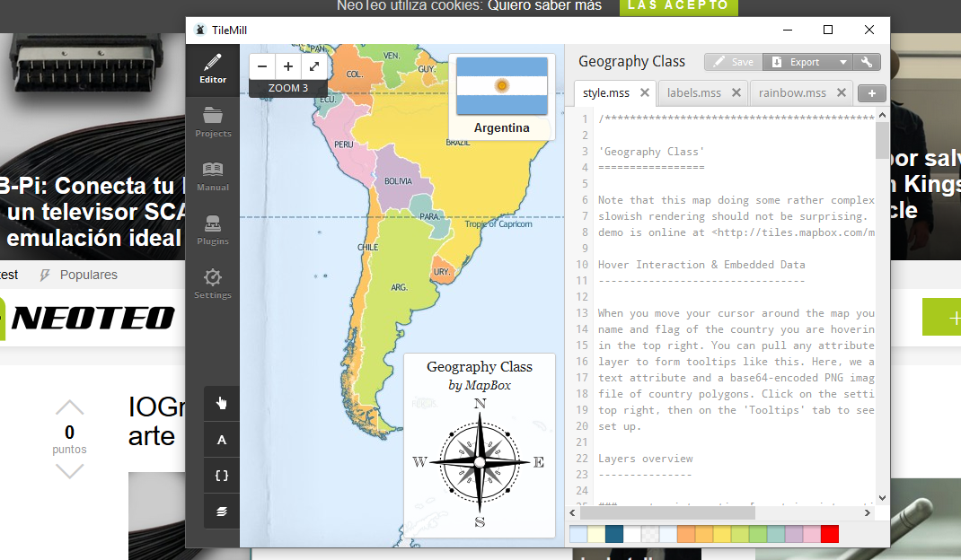Screen dimensions: 961x560
Task: Pick the dark blue color swatch
Action: point(614,534)
